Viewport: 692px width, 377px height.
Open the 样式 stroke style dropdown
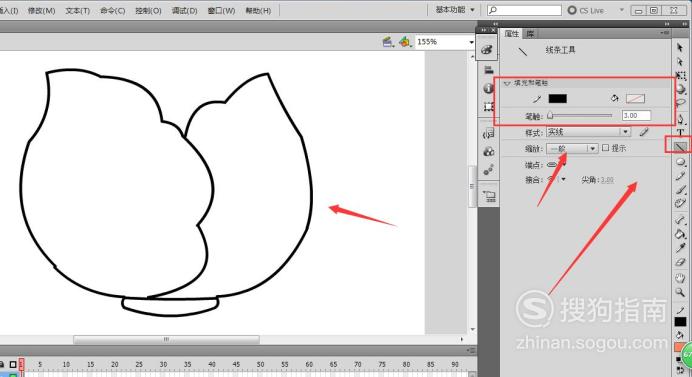pyautogui.click(x=588, y=132)
